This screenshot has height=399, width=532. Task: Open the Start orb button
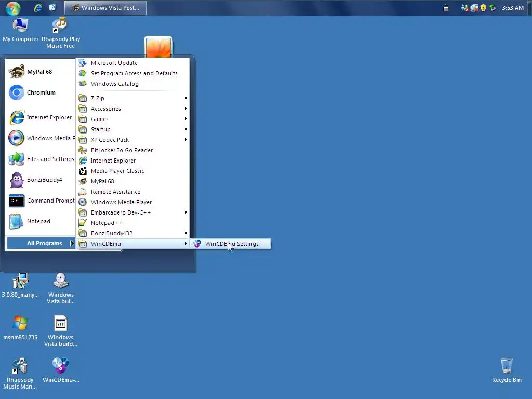point(13,7)
